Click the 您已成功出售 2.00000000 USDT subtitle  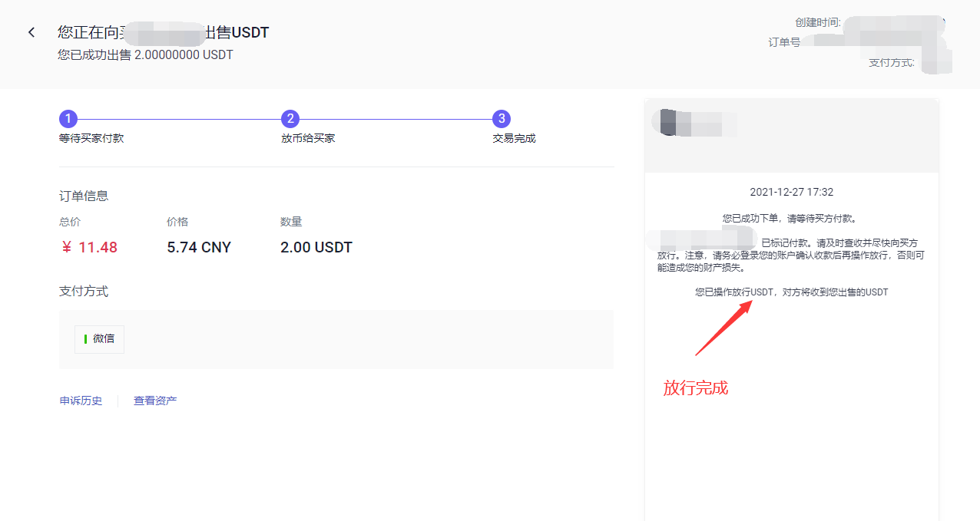pos(145,54)
